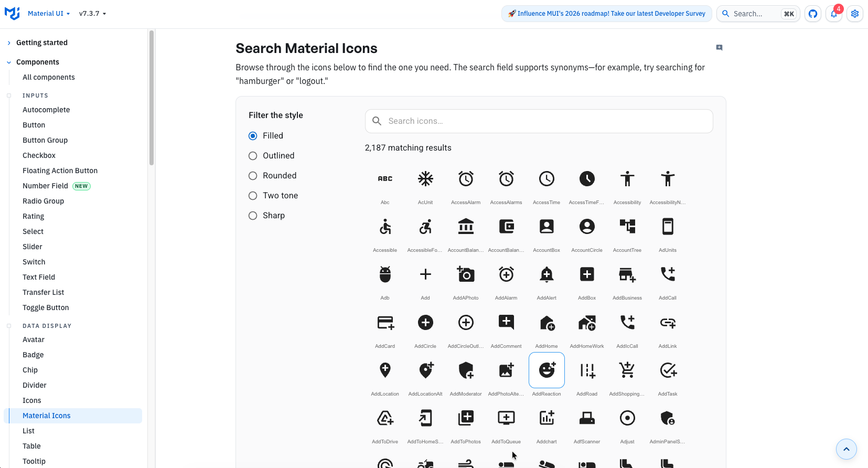Pick the AccessAlarm icon

tap(466, 179)
